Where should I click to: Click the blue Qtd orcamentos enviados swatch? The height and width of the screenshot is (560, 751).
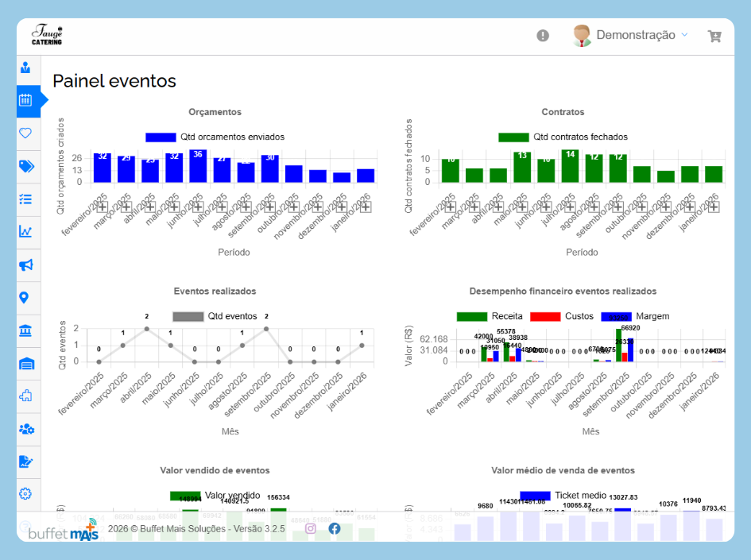[161, 137]
